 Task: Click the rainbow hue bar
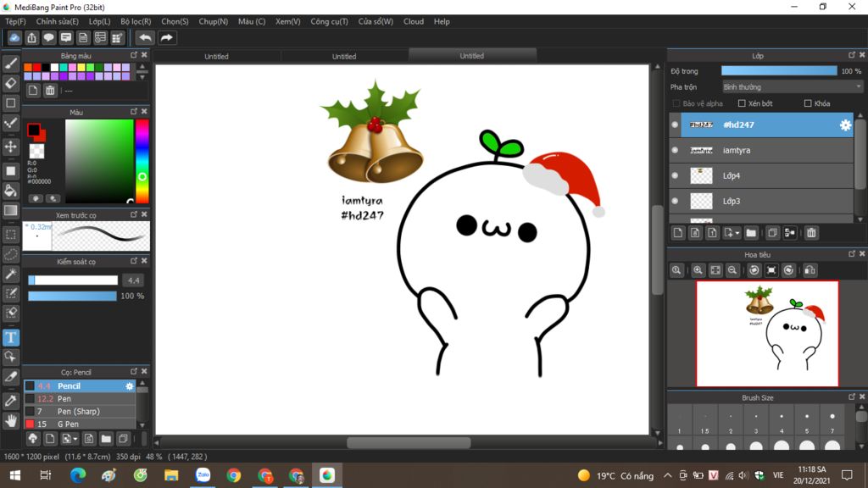point(142,161)
